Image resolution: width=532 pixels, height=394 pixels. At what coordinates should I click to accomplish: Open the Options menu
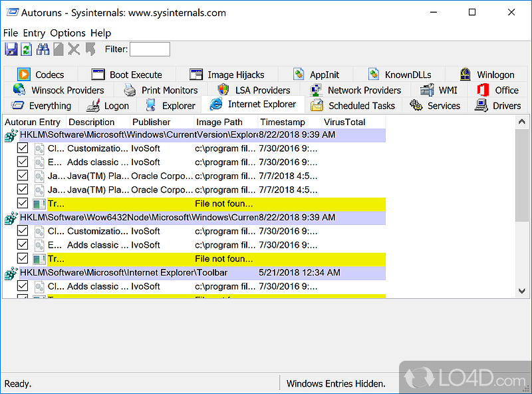click(x=68, y=33)
